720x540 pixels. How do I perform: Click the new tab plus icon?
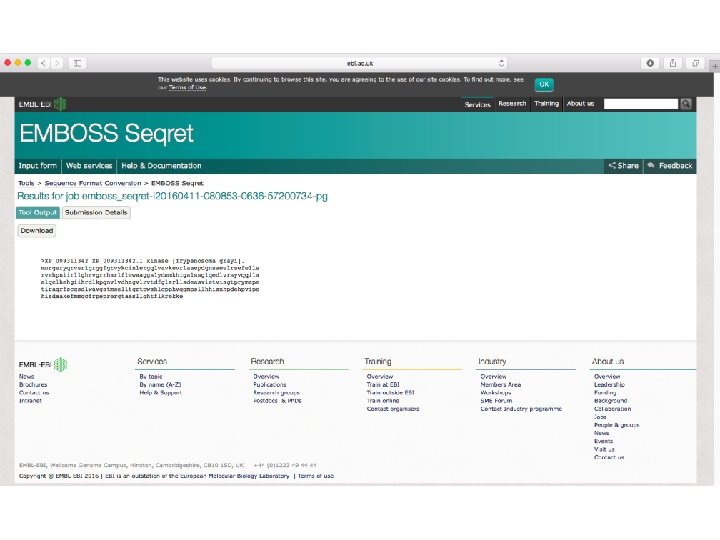coord(714,66)
